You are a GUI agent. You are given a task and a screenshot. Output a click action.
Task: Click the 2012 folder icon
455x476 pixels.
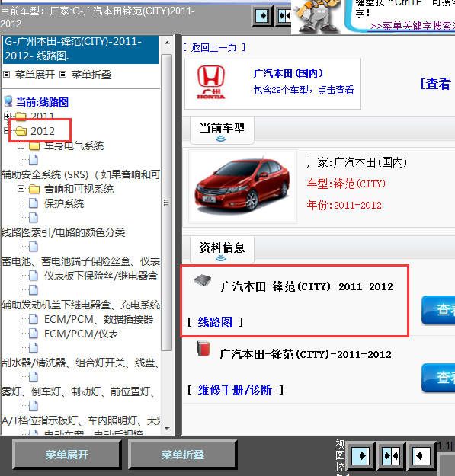coord(21,131)
